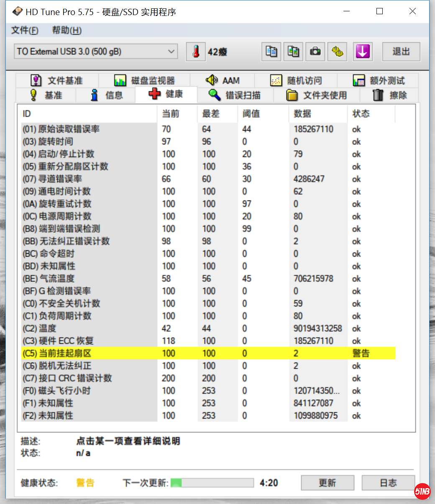Click the thermometer temperature icon

[196, 52]
